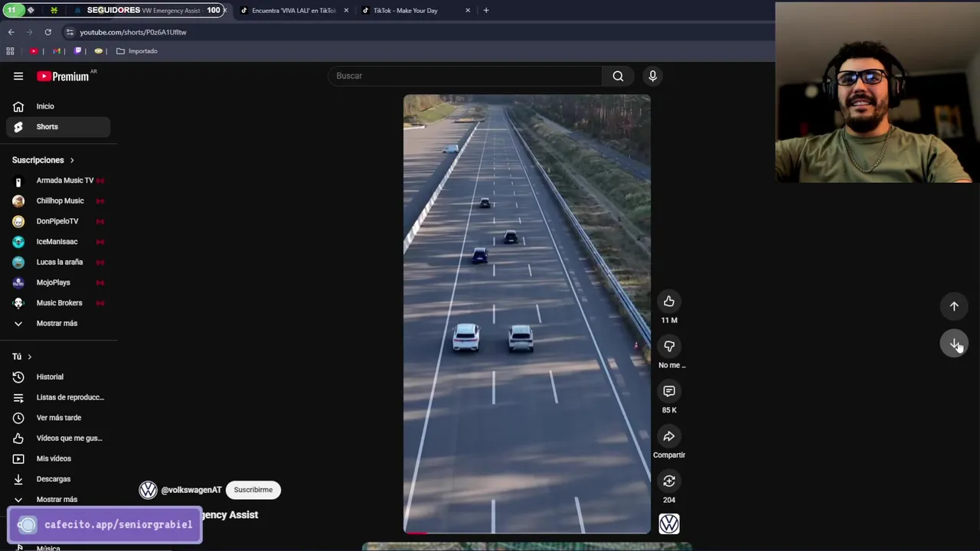Open the Volkswagen sound thumbnail

[x=669, y=523]
